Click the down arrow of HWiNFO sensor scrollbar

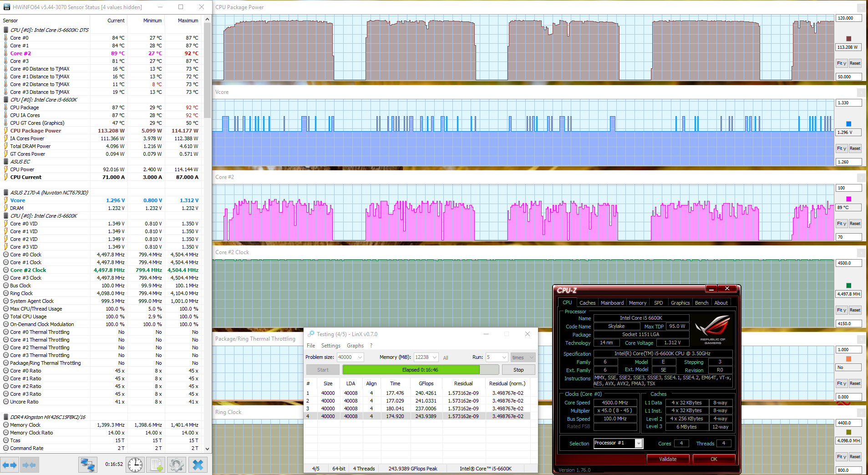[208, 449]
